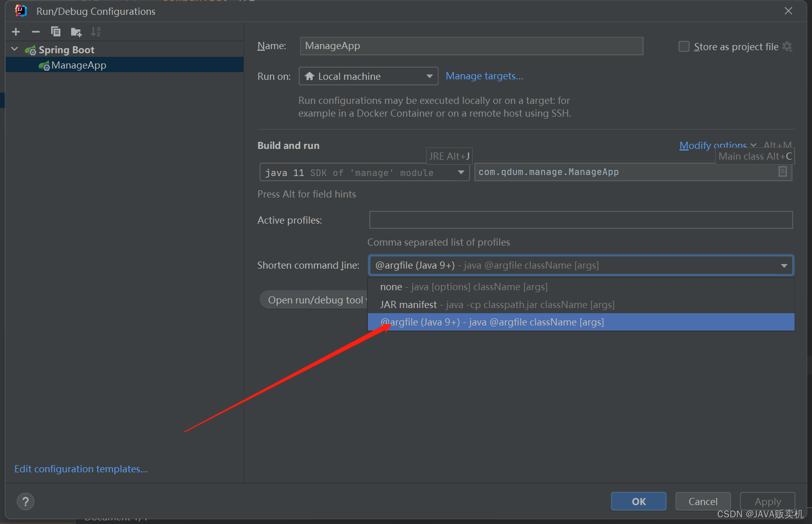The width and height of the screenshot is (812, 524).
Task: Click the 'JRE Alt+J' hint label
Action: pos(449,156)
